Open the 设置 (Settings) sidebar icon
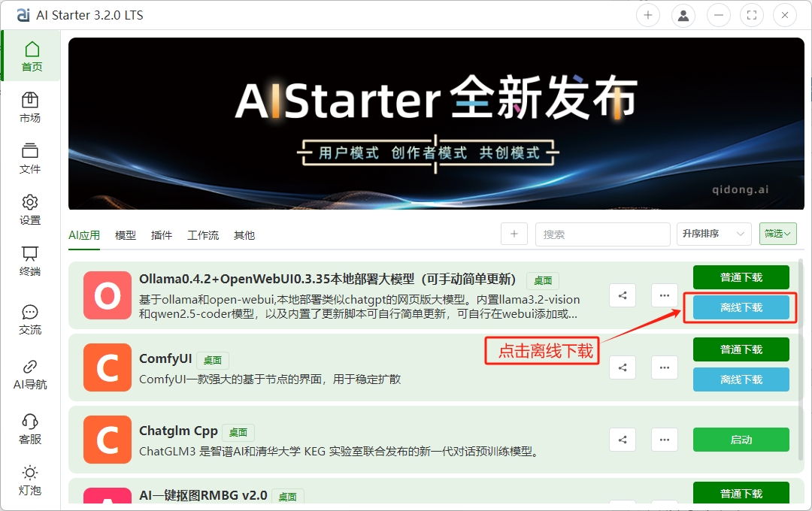This screenshot has height=511, width=812. pyautogui.click(x=30, y=209)
